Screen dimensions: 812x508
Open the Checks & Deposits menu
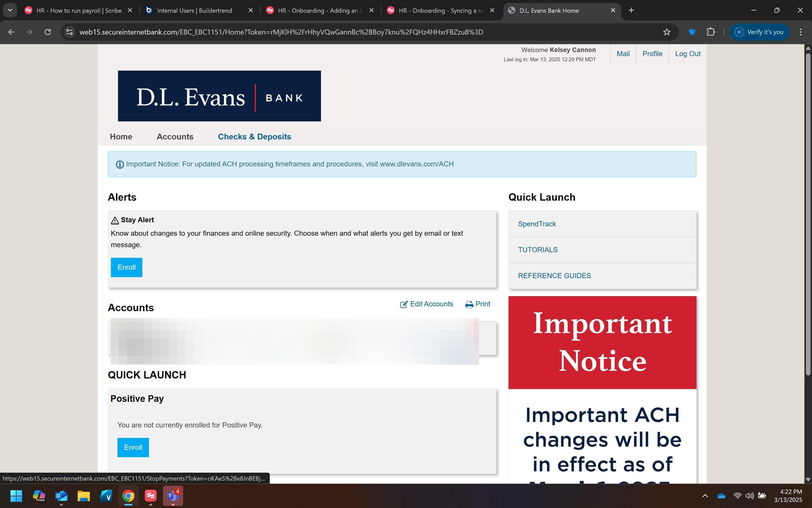254,137
